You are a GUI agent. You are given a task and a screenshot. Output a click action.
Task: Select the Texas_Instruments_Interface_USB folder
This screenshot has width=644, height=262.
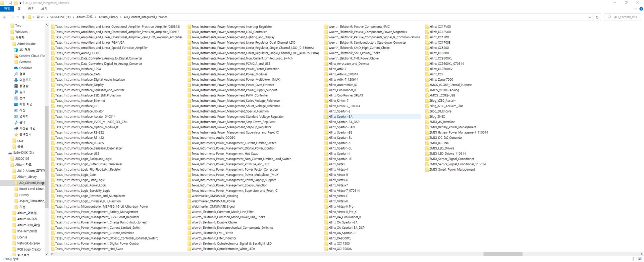(x=75, y=154)
